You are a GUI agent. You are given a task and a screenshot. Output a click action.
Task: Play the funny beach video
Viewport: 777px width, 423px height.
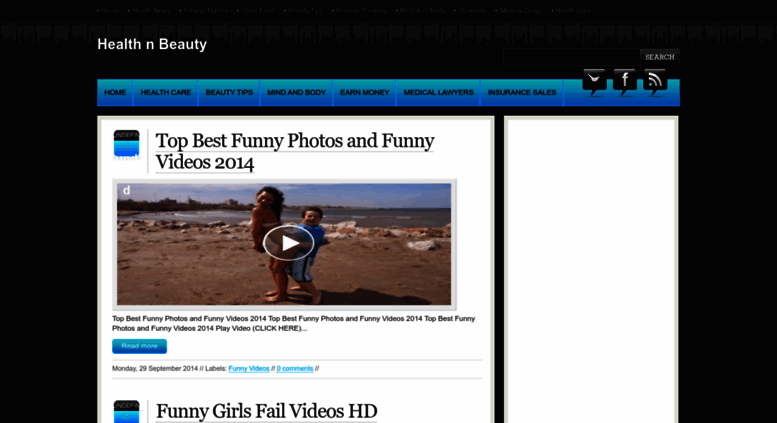(x=288, y=243)
